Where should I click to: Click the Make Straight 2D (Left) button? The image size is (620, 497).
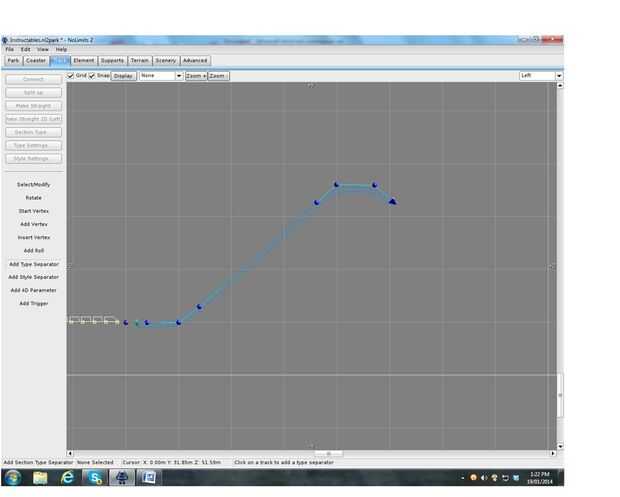point(34,119)
